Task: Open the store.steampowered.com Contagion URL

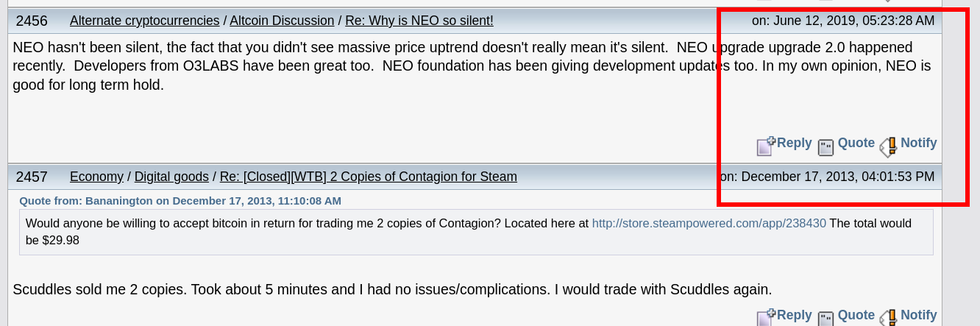Action: click(x=709, y=223)
